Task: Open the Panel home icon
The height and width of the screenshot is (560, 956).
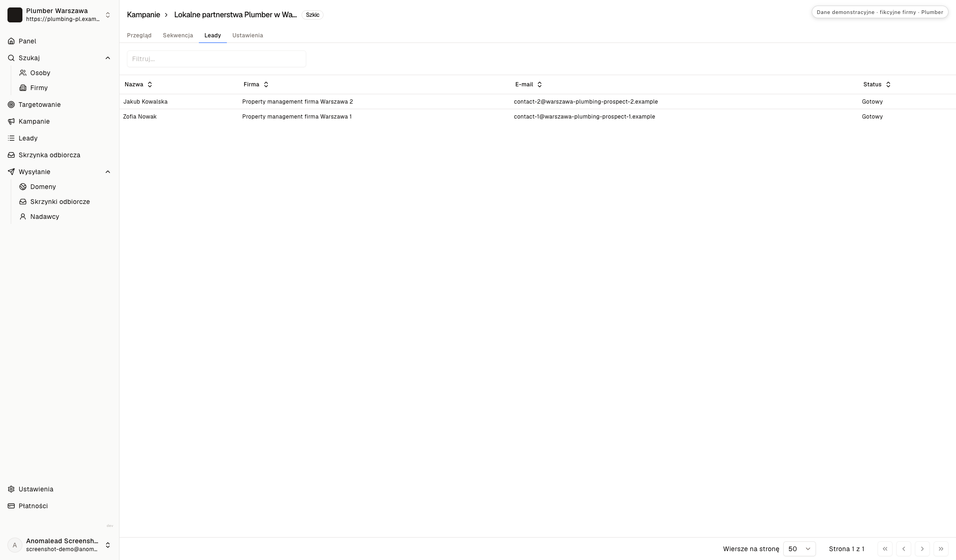Action: (x=11, y=41)
